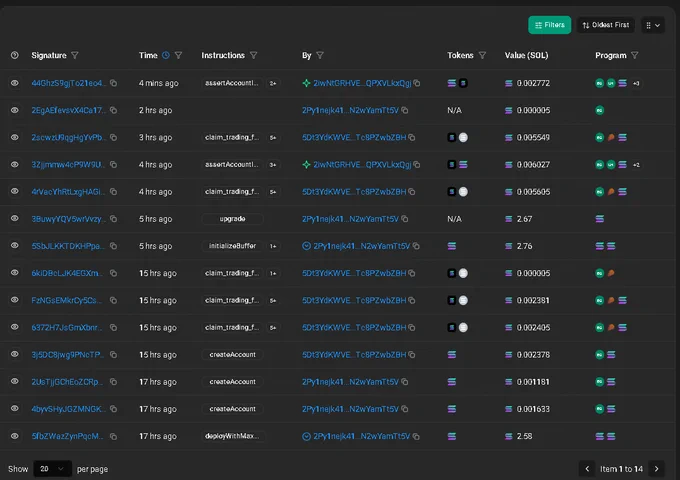Copy signer address in 5fbZWazZynPqcM row

point(416,436)
